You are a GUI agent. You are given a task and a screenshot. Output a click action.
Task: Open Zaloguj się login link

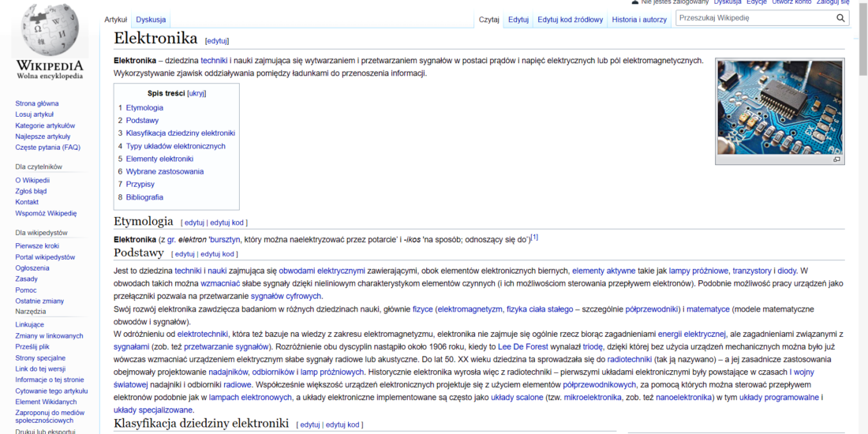point(832,2)
